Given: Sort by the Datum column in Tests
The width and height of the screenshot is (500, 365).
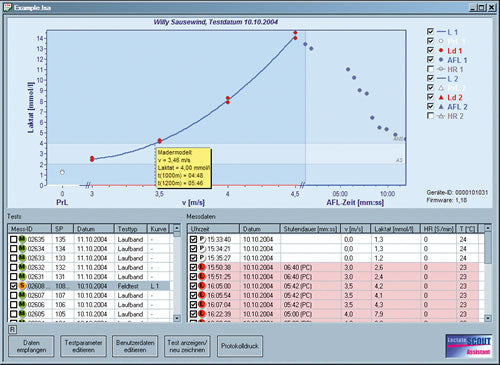Looking at the screenshot, I should click(94, 229).
